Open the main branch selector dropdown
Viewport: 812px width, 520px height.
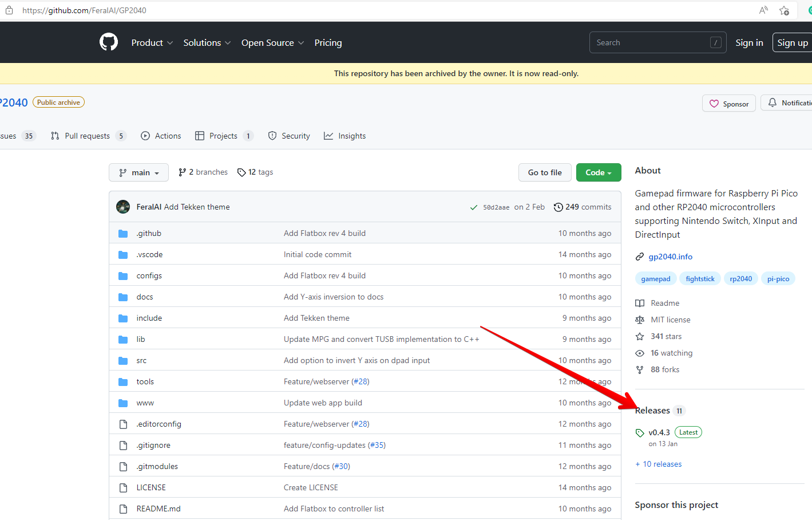138,172
